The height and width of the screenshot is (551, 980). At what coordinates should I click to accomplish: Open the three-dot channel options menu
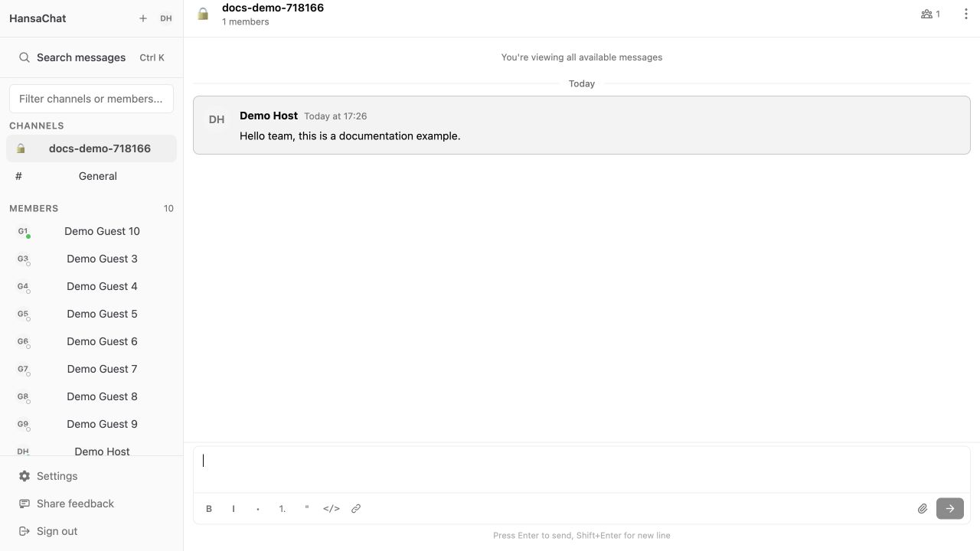(x=965, y=14)
